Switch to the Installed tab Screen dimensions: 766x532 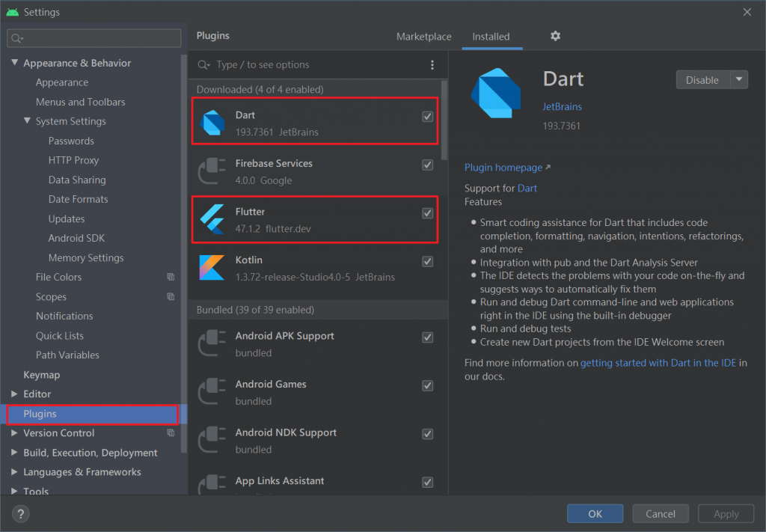(491, 37)
